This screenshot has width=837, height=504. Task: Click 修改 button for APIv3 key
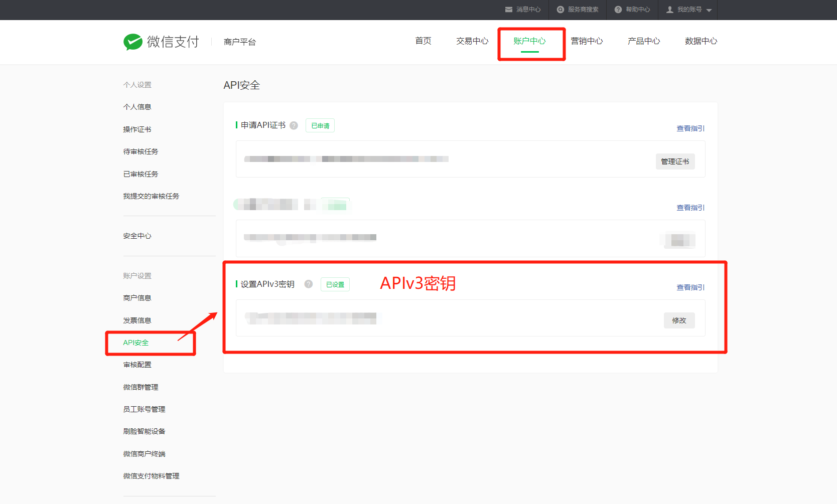pyautogui.click(x=679, y=320)
